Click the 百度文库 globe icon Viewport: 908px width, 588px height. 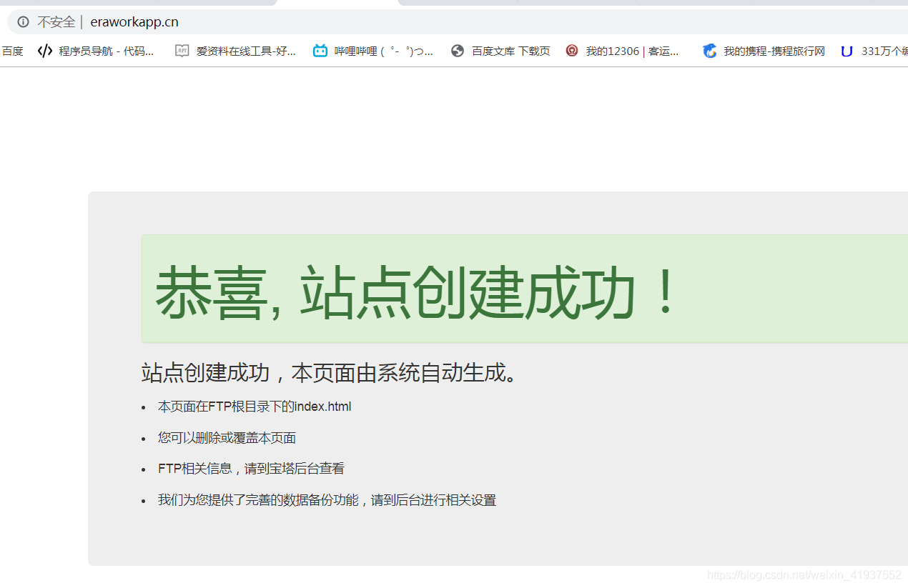click(457, 51)
